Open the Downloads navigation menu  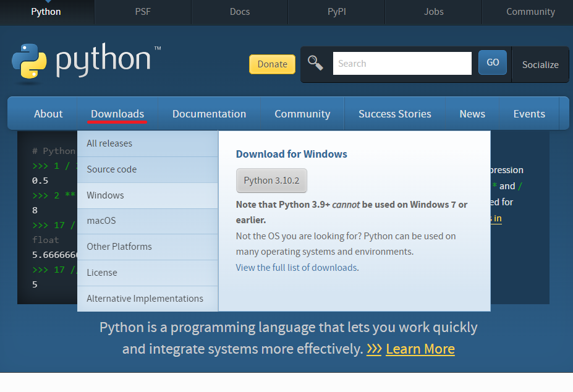117,114
